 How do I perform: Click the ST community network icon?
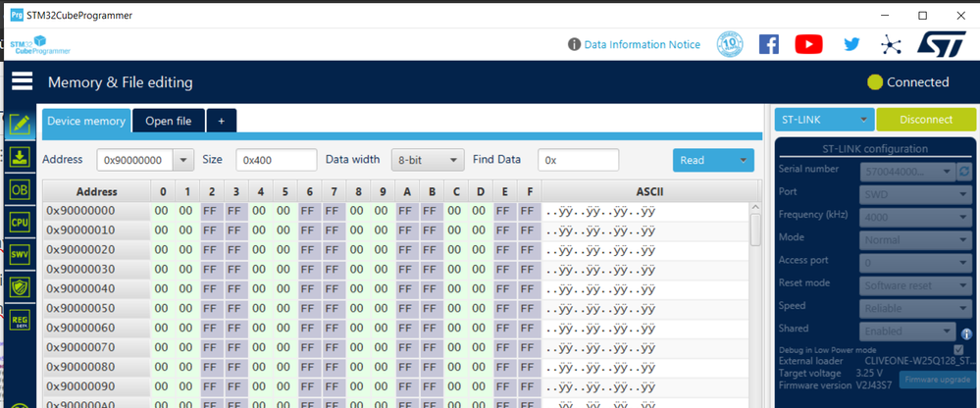(890, 45)
